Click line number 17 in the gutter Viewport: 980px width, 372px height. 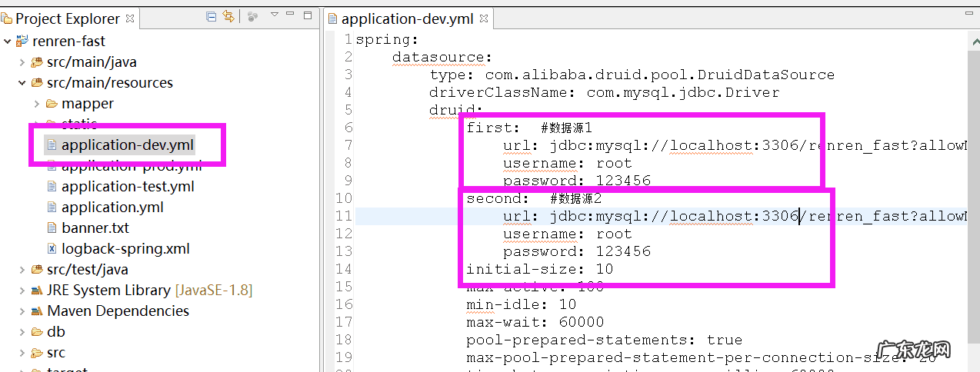344,322
